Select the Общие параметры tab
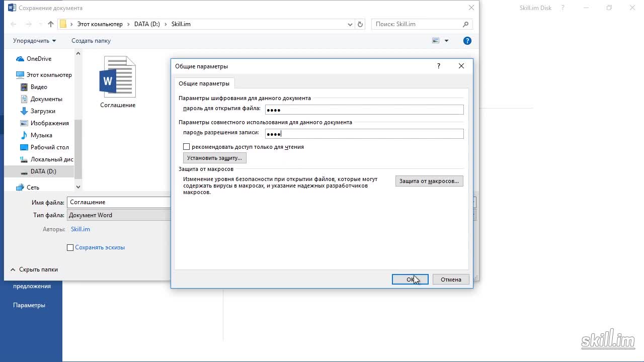The image size is (644, 362). coord(204,83)
